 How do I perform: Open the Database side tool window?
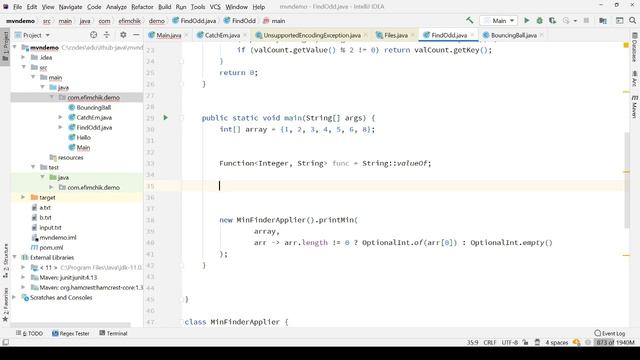(635, 47)
